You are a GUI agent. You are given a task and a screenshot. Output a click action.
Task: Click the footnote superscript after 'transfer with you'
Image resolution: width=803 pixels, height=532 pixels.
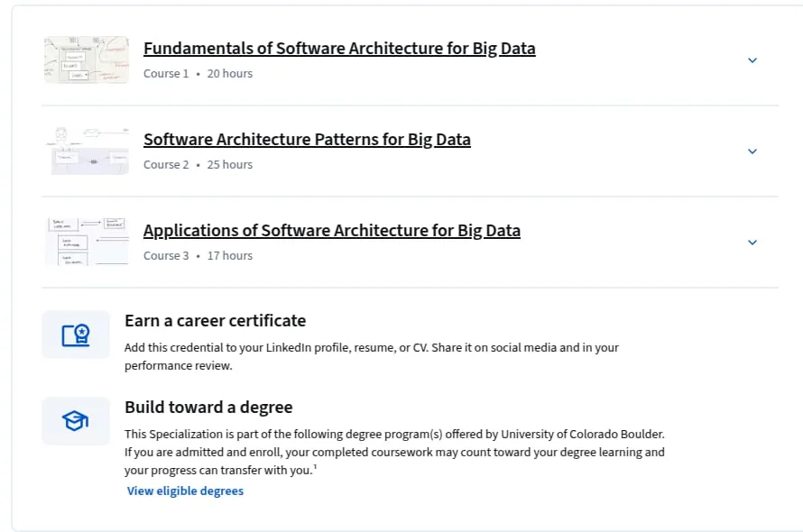(x=315, y=466)
